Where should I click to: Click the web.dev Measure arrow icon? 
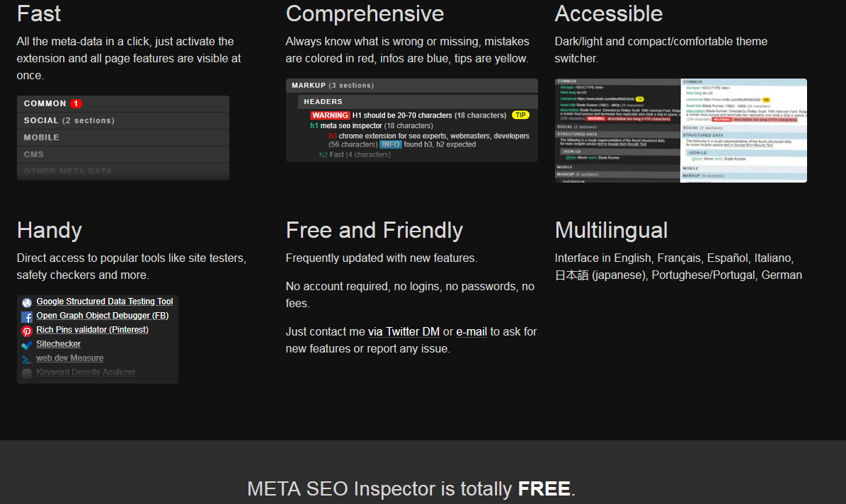click(26, 359)
